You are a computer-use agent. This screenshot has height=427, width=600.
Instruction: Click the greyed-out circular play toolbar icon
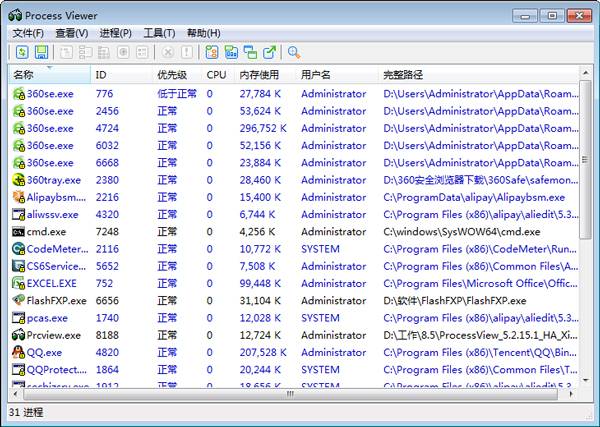pyautogui.click(x=123, y=52)
